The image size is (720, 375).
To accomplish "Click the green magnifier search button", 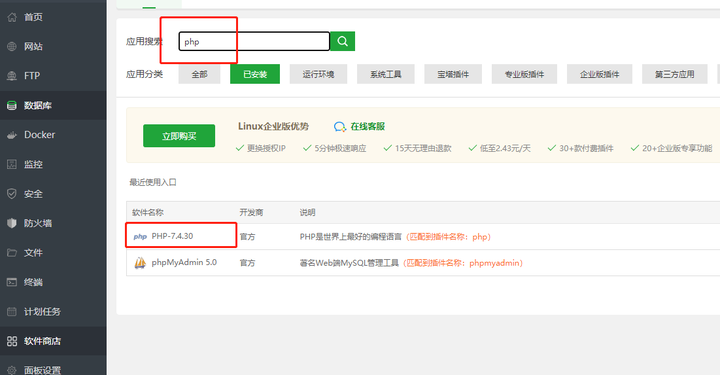I will (343, 41).
